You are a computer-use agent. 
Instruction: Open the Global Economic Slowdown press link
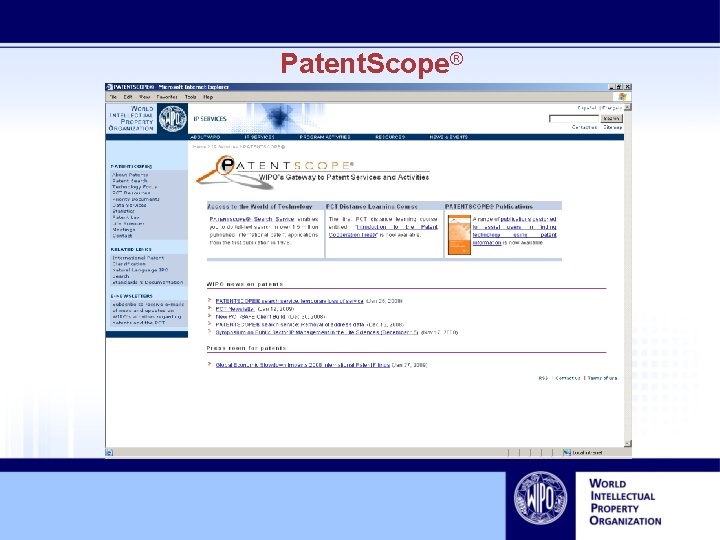[x=303, y=365]
